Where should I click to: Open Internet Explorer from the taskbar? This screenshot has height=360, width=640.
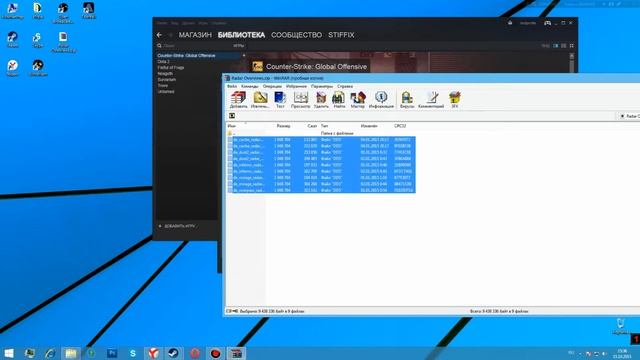tap(50, 353)
